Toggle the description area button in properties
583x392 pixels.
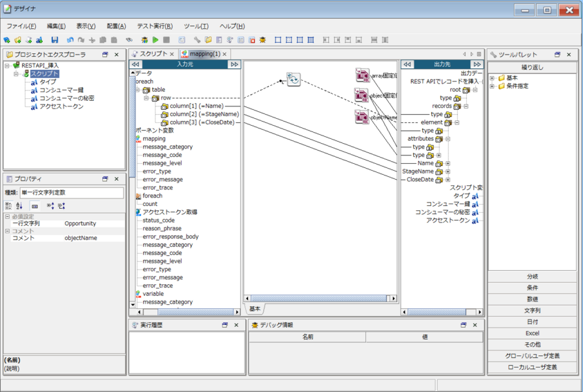35,206
